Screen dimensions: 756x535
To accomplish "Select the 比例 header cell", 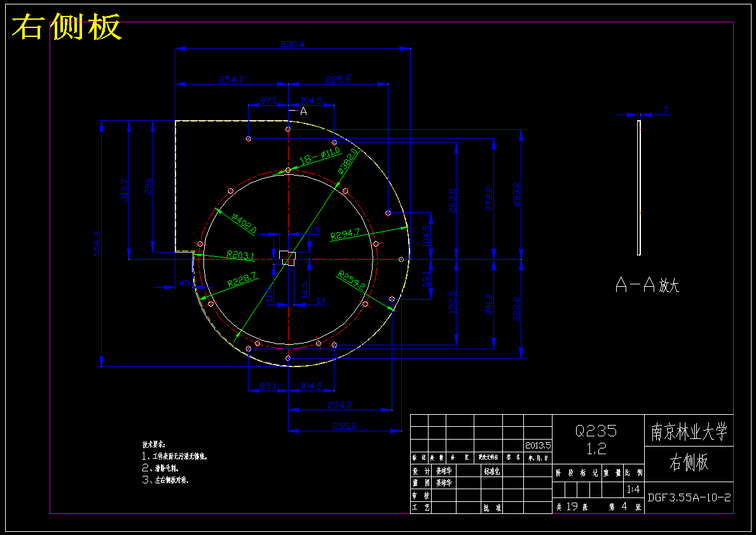I will click(633, 473).
